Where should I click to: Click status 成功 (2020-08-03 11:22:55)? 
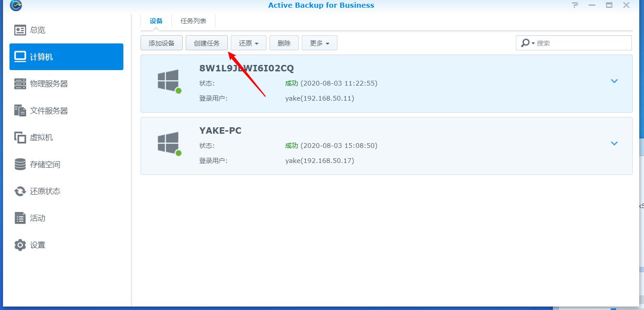[331, 83]
